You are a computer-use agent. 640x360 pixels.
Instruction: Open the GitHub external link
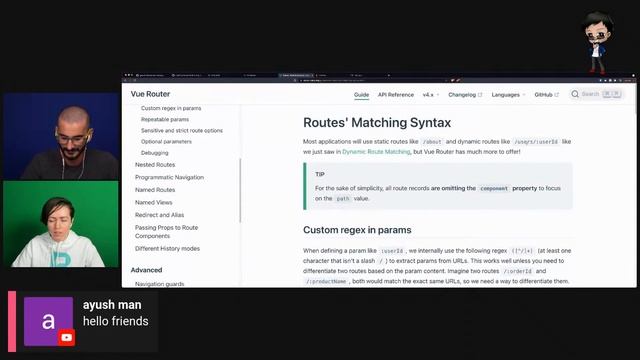(547, 95)
